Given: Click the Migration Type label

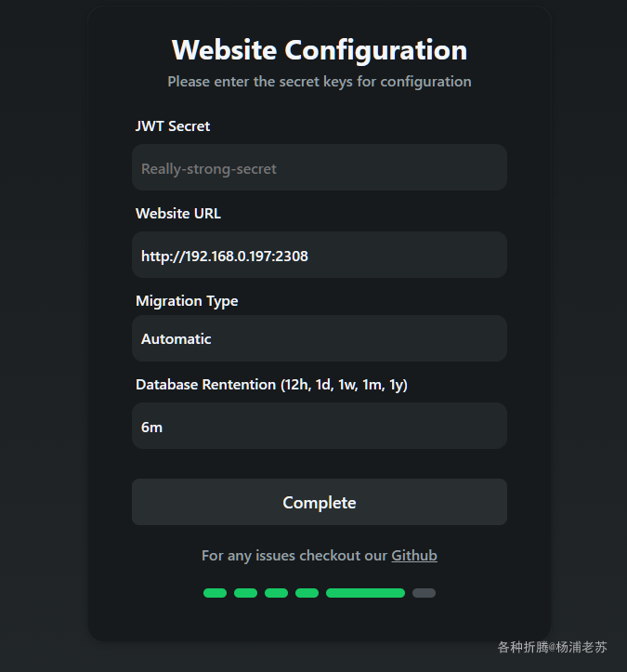Looking at the screenshot, I should 187,301.
